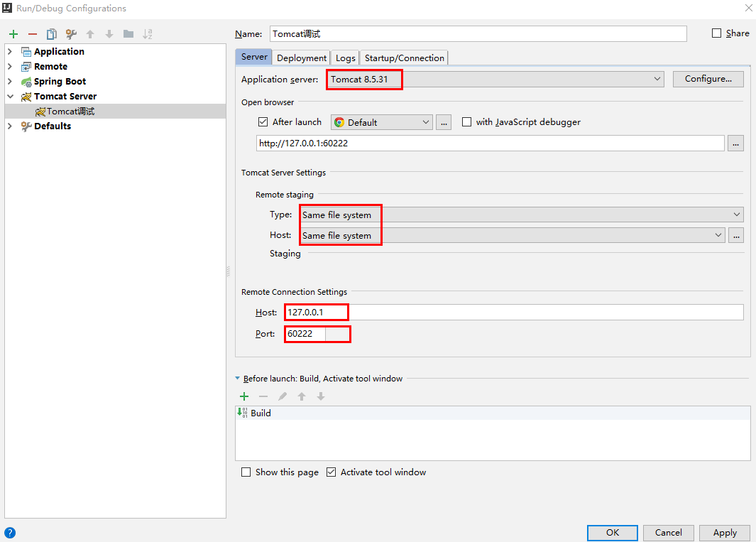The width and height of the screenshot is (756, 542).
Task: Move the before-launch task up
Action: (x=302, y=396)
